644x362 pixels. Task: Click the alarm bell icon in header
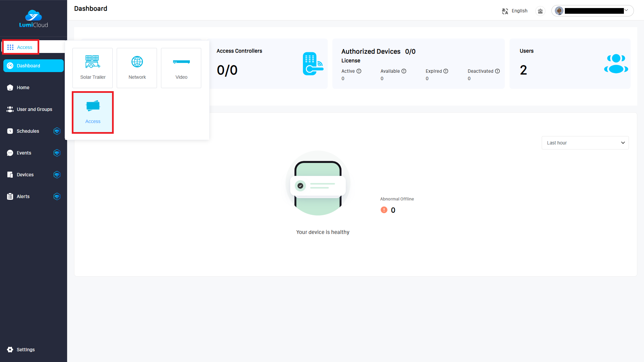pyautogui.click(x=540, y=11)
